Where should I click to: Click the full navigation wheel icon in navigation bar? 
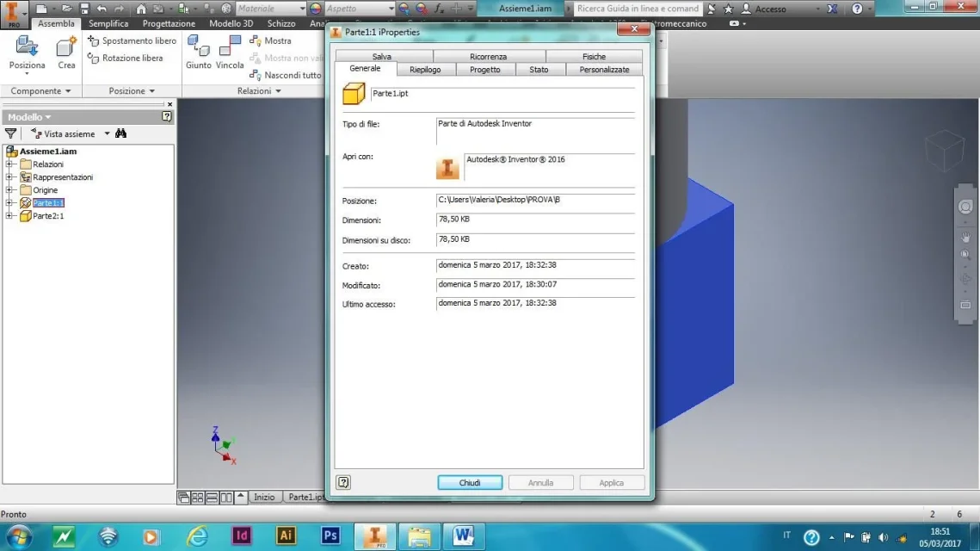pos(965,207)
